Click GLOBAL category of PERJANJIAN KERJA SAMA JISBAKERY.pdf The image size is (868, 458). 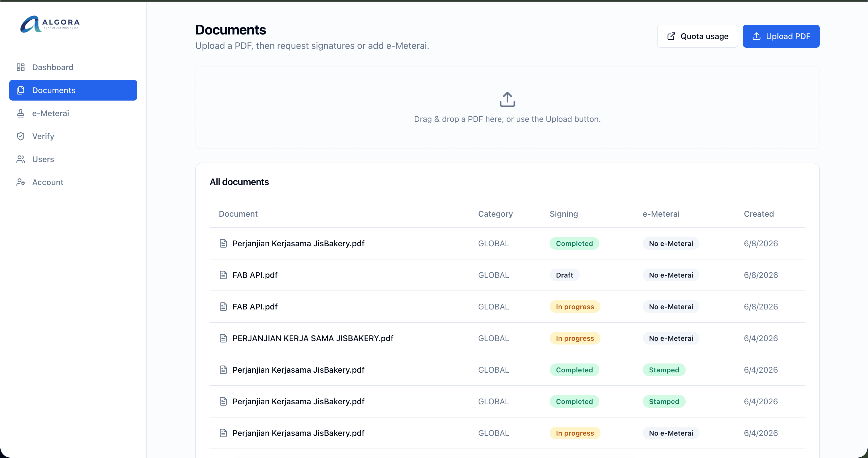493,338
